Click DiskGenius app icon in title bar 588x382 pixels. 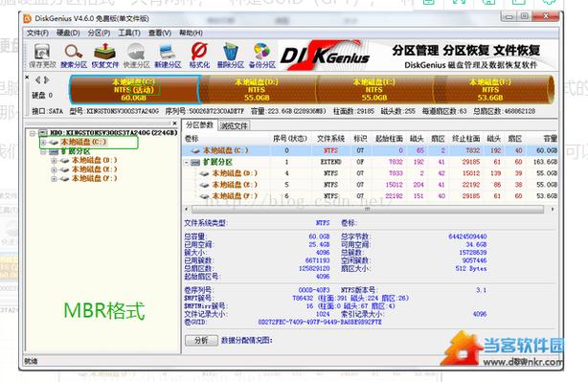28,19
